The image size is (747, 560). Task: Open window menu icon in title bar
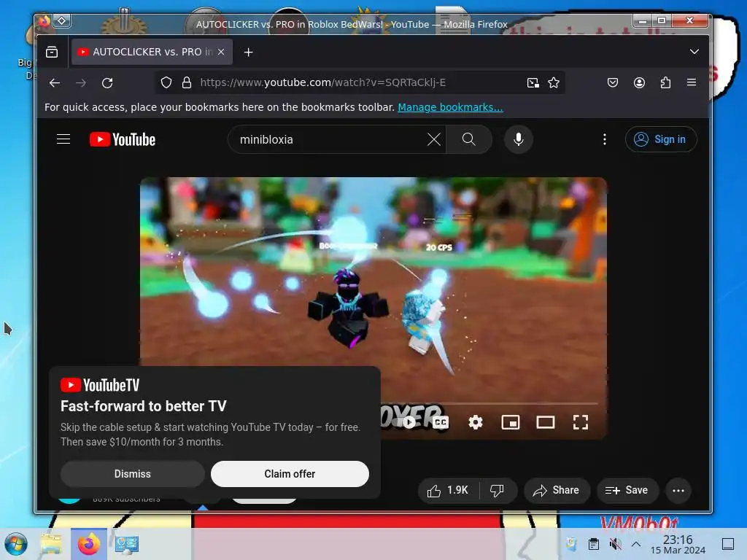62,20
